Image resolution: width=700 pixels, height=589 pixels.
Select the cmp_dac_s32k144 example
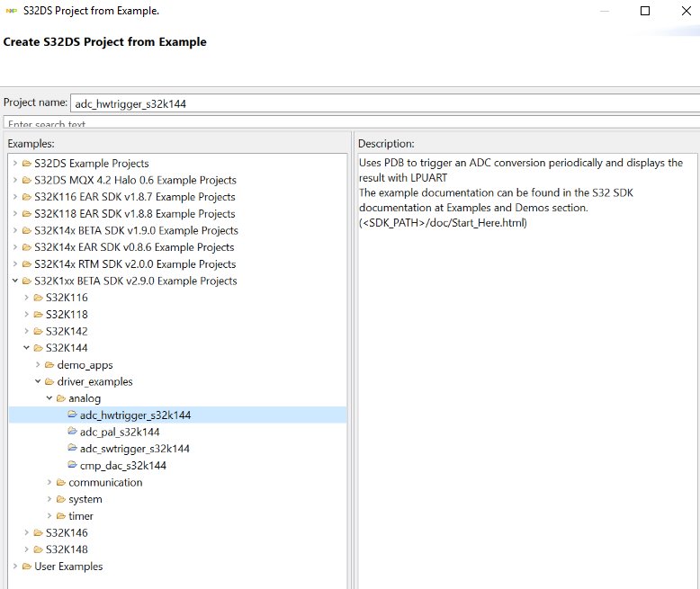click(x=123, y=466)
